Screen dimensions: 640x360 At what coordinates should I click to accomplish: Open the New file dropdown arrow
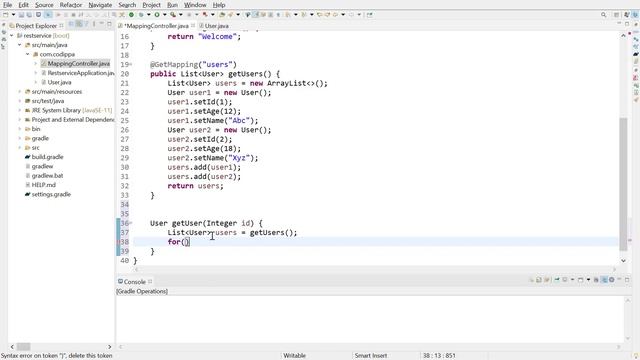[x=13, y=15]
